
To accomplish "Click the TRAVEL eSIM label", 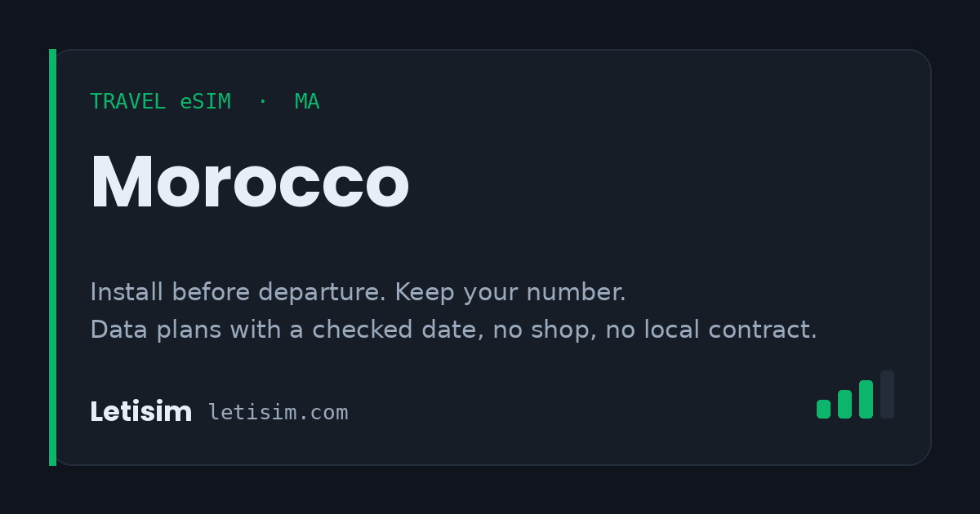I will pos(160,102).
